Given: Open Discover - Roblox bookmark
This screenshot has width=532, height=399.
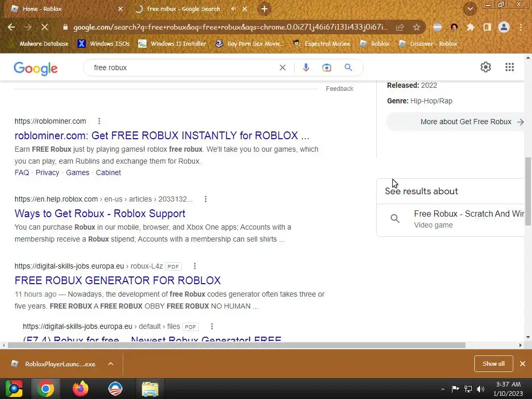Looking at the screenshot, I should pos(428,44).
